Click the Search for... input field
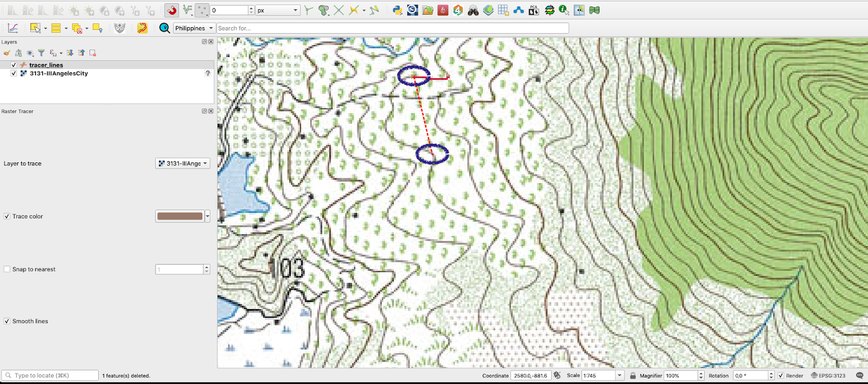 pyautogui.click(x=392, y=28)
